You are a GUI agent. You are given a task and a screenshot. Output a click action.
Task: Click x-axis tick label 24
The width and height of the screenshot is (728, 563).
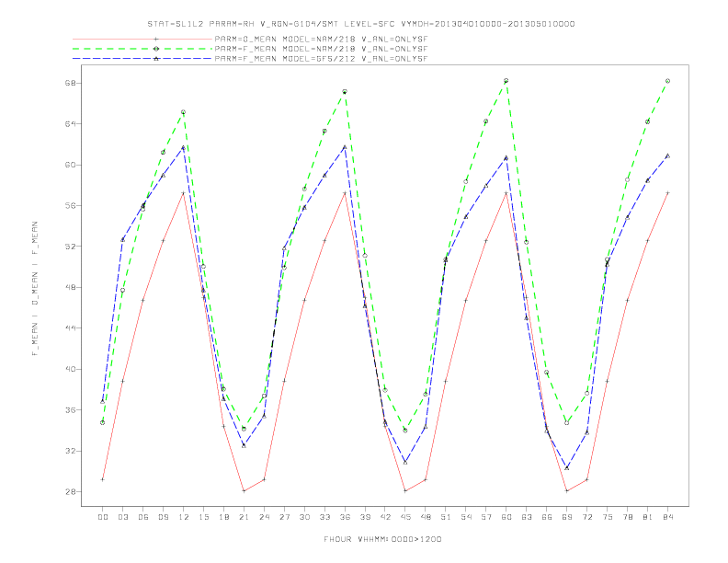point(264,517)
